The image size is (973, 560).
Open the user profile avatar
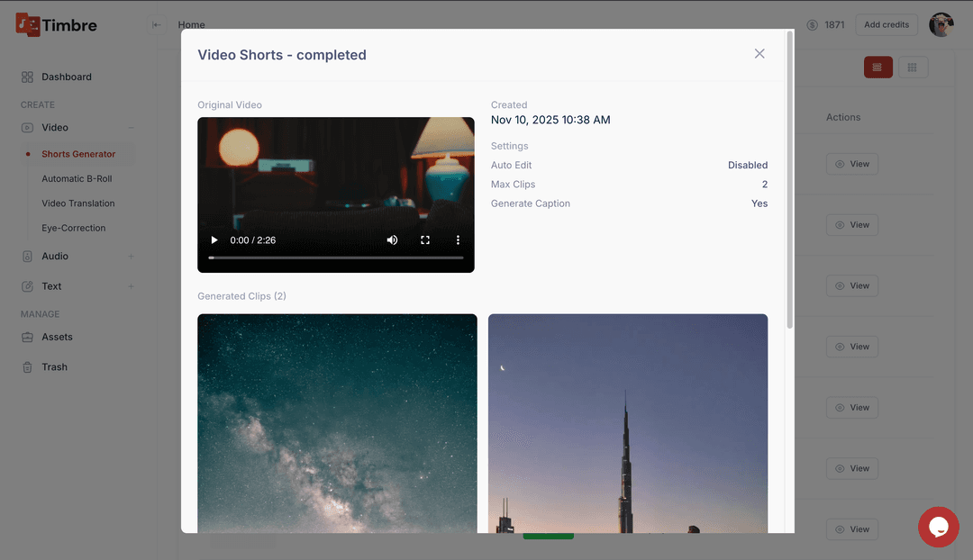click(x=941, y=25)
